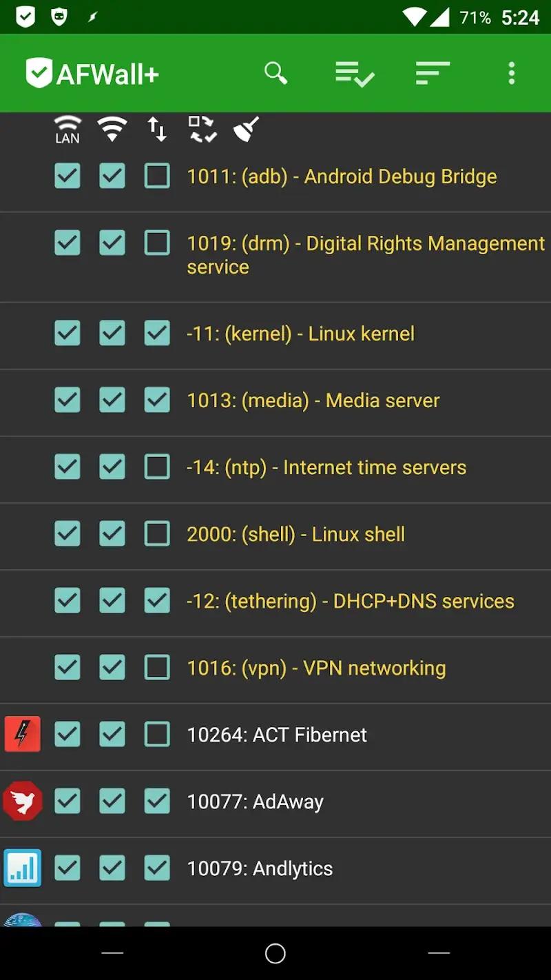Disable Wi-Fi access for Linux kernel
This screenshot has width=551, height=980.
[x=112, y=333]
